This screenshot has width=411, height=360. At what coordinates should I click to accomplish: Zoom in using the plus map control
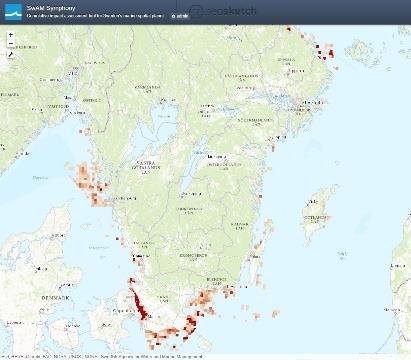point(11,35)
